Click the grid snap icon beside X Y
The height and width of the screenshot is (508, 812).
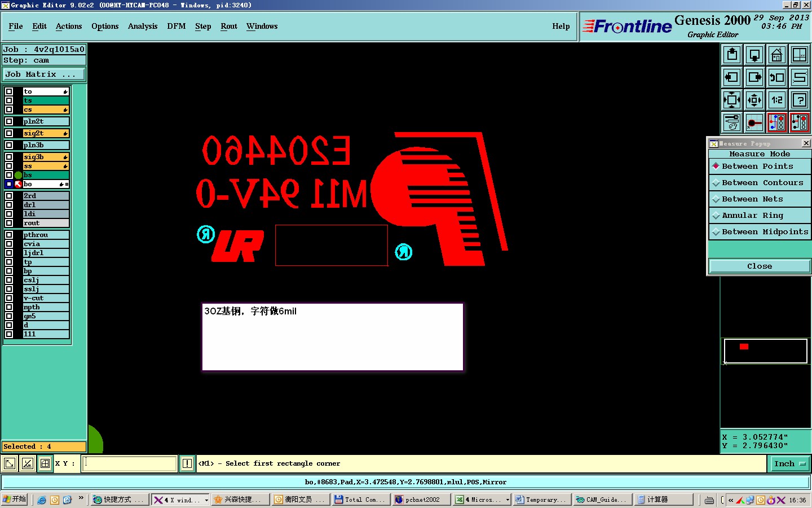45,464
